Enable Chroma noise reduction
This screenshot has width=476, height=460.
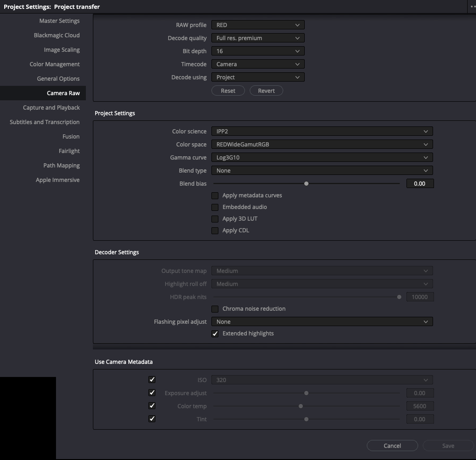pos(215,309)
